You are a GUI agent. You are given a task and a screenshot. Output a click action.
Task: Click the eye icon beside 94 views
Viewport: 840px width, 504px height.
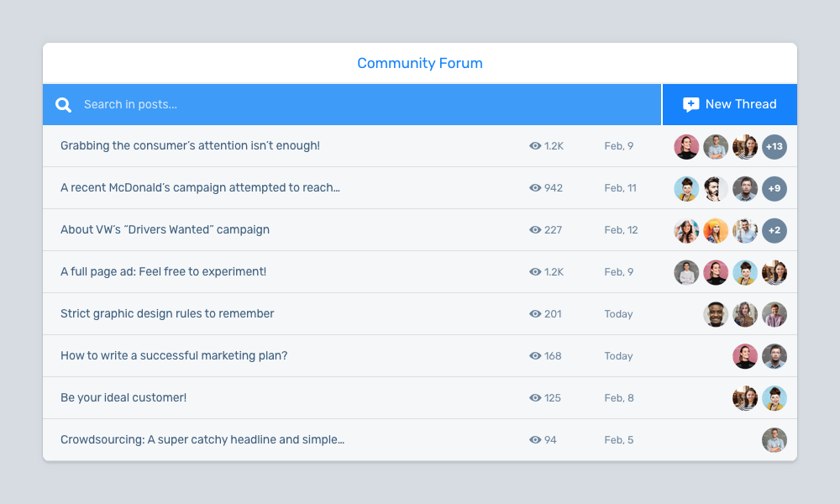[535, 440]
